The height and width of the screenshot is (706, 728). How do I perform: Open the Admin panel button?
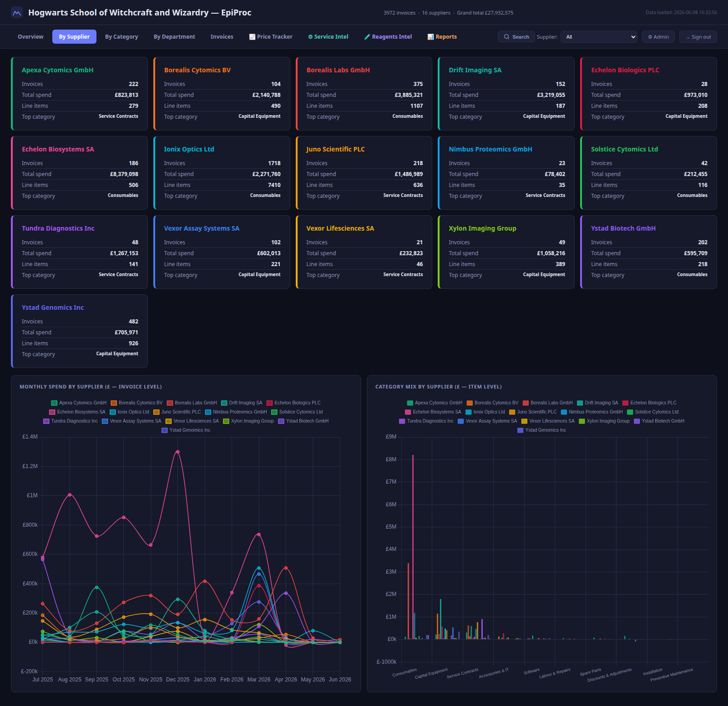click(x=658, y=37)
